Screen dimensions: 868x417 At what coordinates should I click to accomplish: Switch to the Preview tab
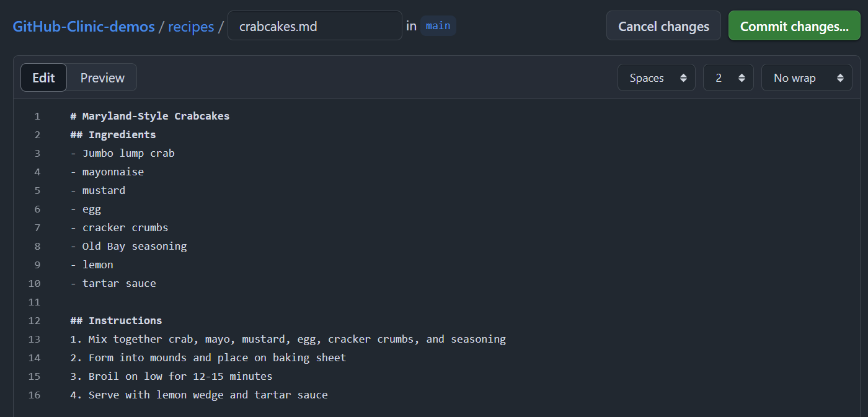coord(102,77)
